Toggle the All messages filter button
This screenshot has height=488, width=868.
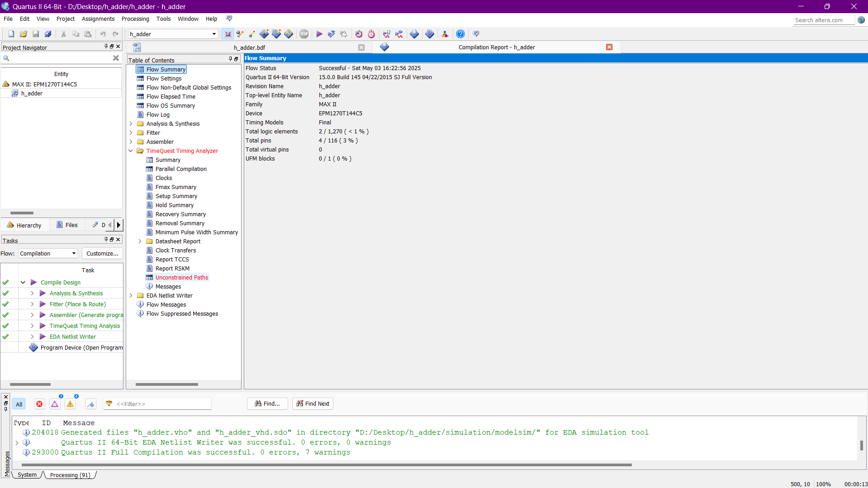[19, 404]
